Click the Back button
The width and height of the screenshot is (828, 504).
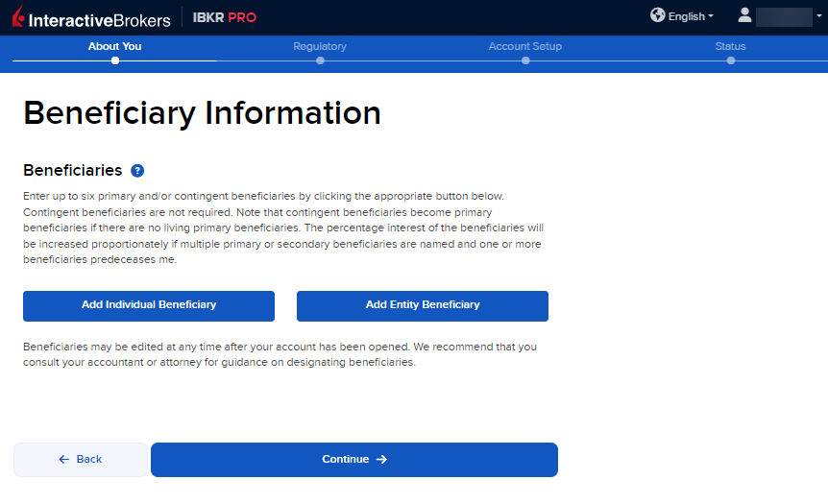81,460
